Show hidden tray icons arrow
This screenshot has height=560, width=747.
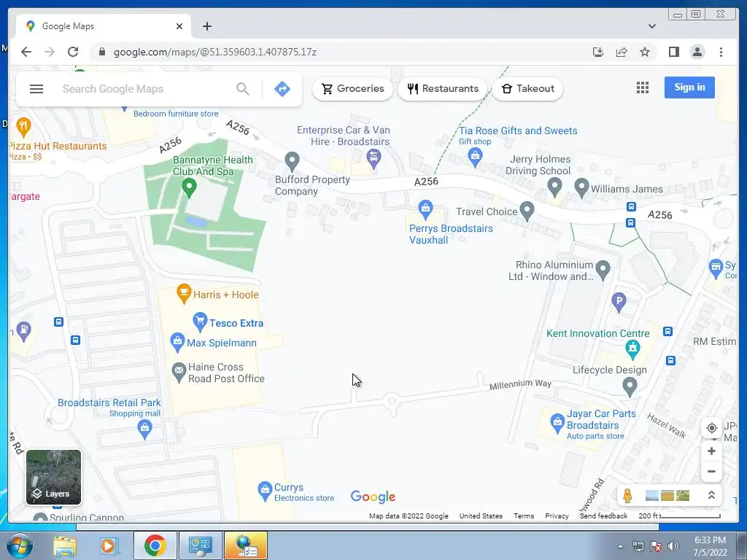tap(620, 546)
